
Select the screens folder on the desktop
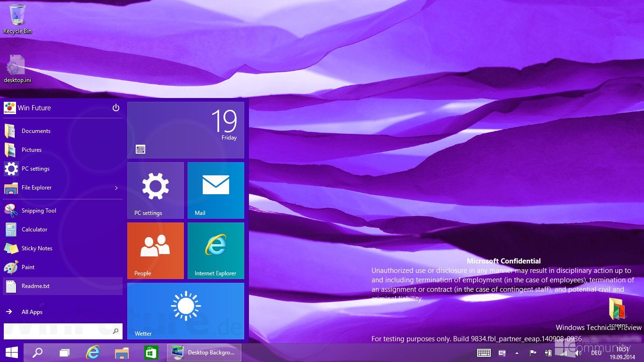click(x=618, y=313)
